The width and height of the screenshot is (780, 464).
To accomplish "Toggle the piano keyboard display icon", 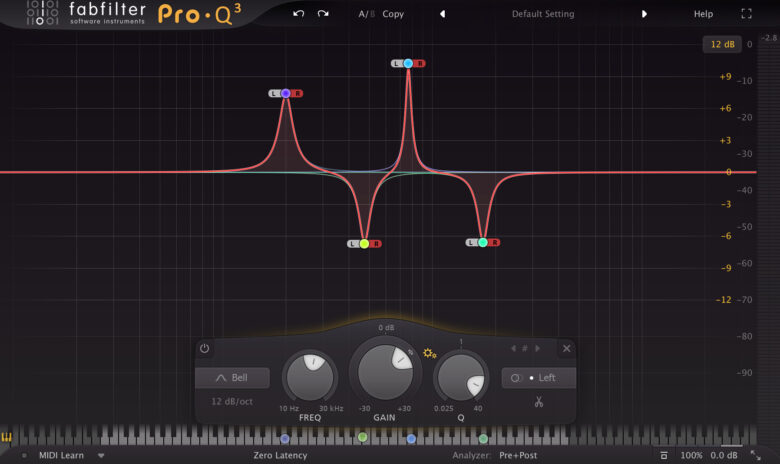I will (6, 437).
